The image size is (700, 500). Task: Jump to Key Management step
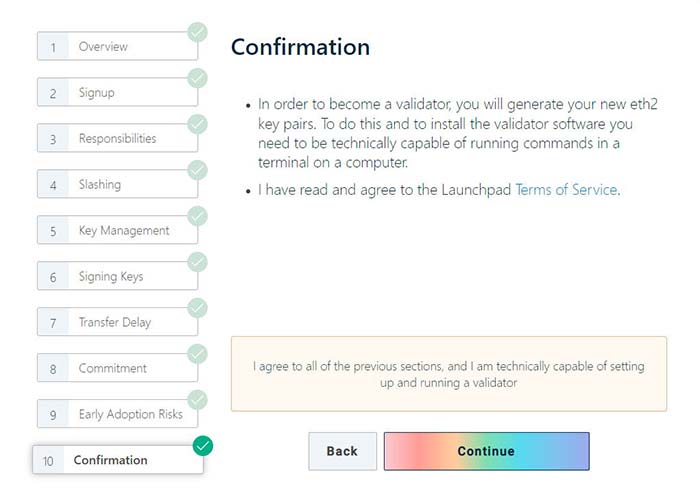[117, 231]
